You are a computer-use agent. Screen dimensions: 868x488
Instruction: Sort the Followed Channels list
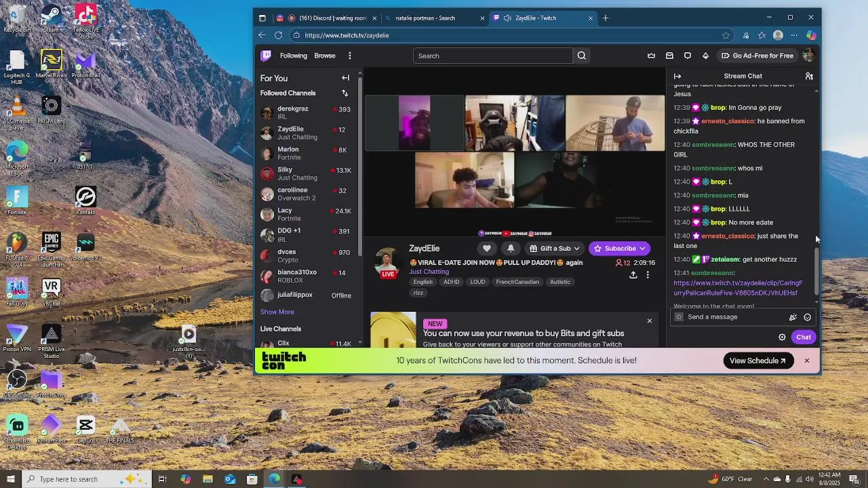344,93
